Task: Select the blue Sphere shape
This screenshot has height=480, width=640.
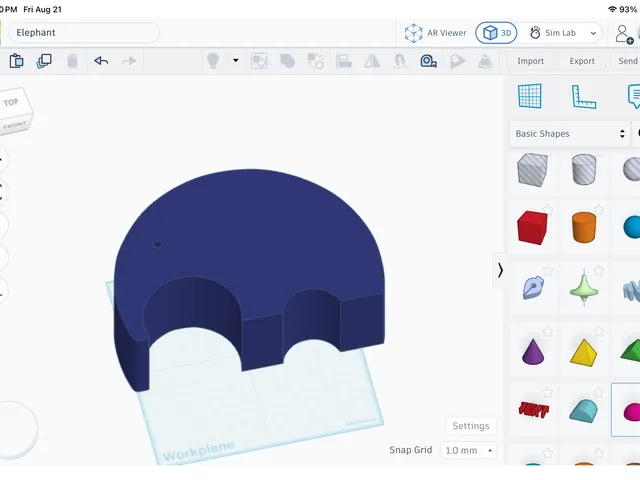Action: [x=632, y=227]
